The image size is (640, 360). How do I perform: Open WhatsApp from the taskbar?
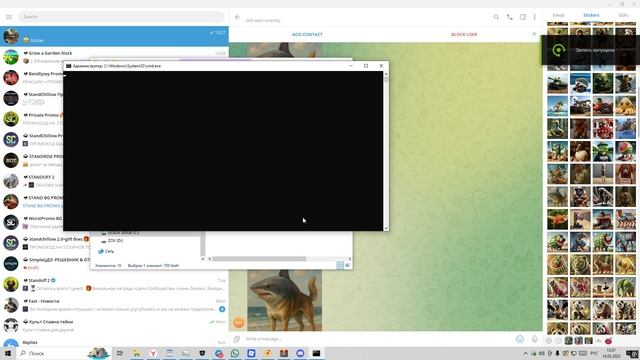click(235, 353)
